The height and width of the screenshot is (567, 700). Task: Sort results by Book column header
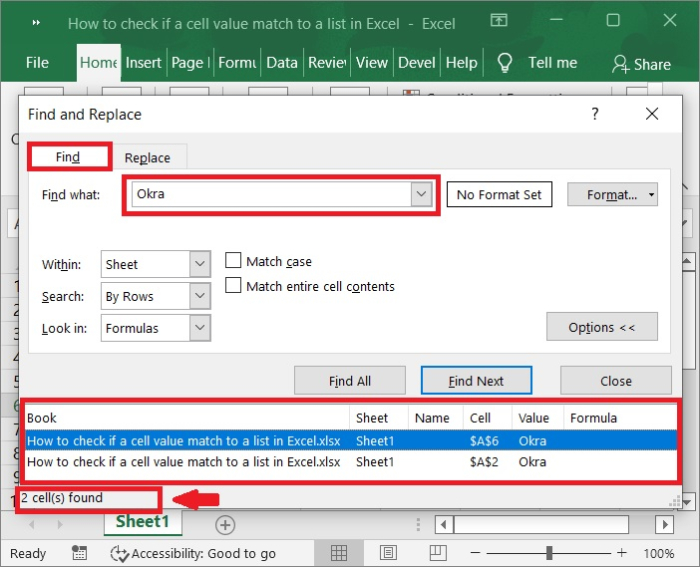click(187, 418)
